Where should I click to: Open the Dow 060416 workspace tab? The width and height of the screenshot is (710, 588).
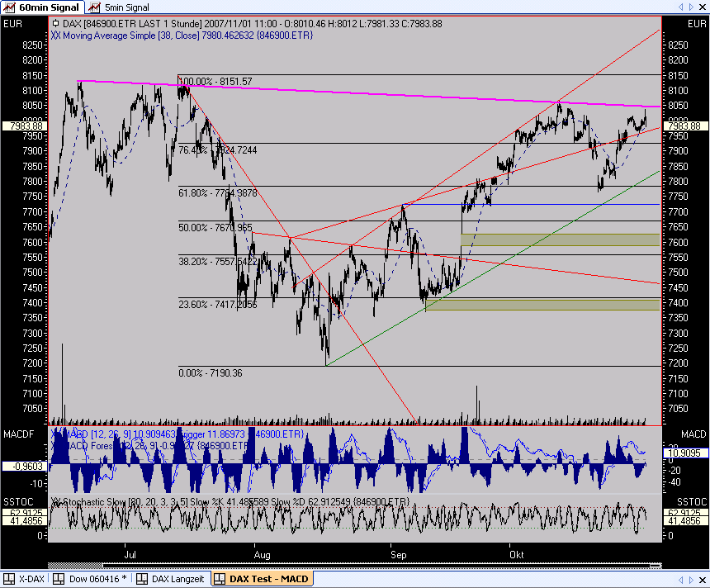[x=90, y=579]
